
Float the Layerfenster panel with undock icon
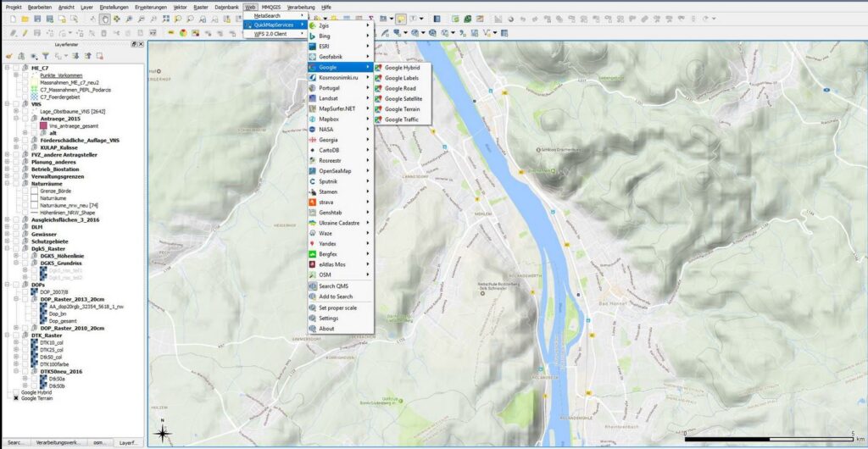(134, 44)
